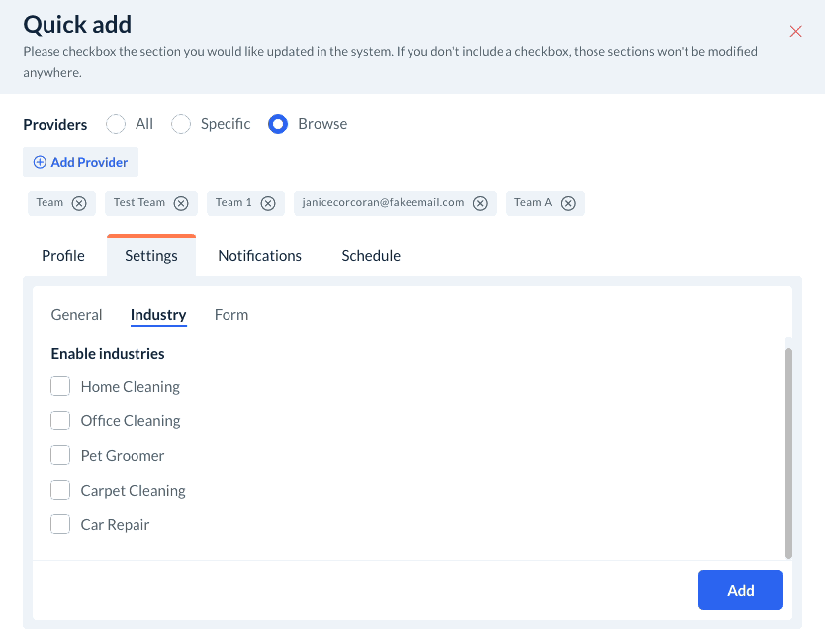Select the All providers radio option
Screen dimensions: 825x644
point(117,124)
